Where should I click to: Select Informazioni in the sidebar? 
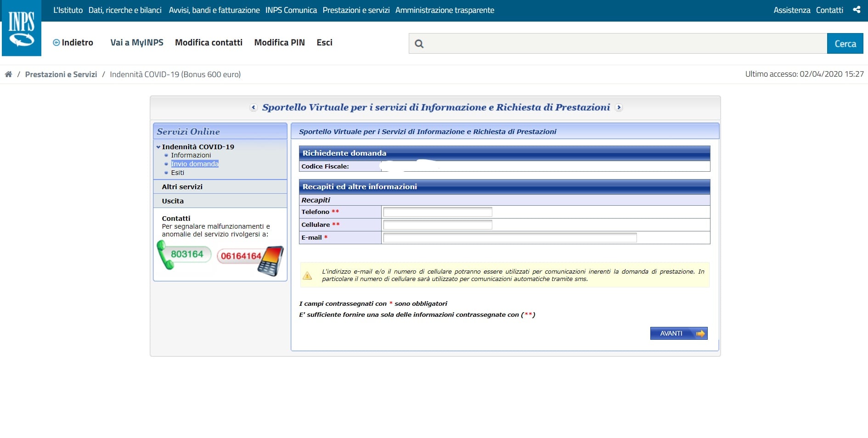(x=191, y=155)
